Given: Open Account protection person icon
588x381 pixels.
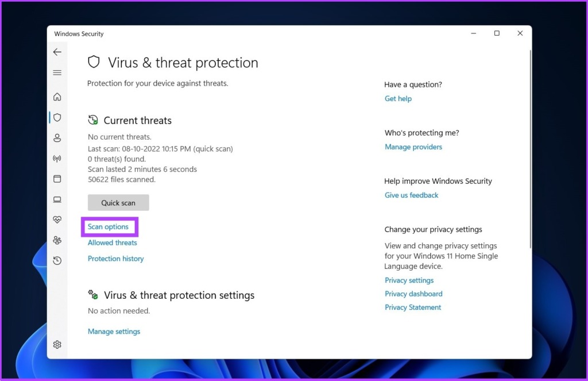Looking at the screenshot, I should pyautogui.click(x=57, y=138).
